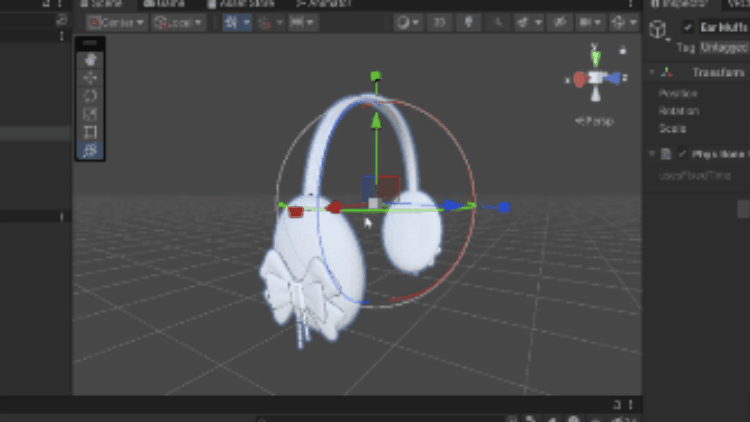Collapse the Transform component foldout

pyautogui.click(x=652, y=72)
